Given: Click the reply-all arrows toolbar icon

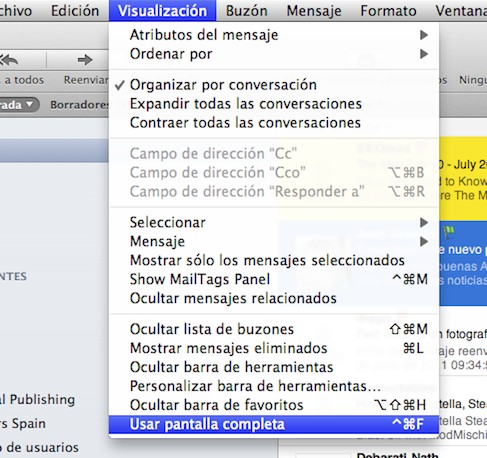Looking at the screenshot, I should pos(9,60).
